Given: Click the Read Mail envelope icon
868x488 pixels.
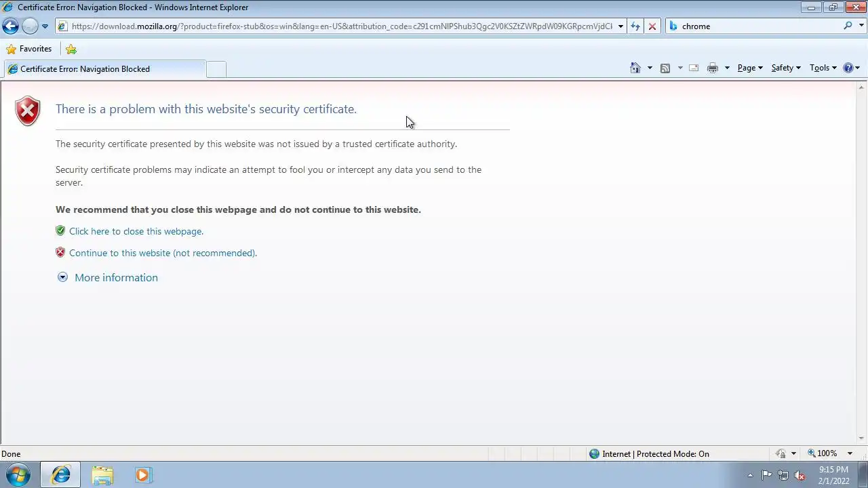Looking at the screenshot, I should click(694, 68).
